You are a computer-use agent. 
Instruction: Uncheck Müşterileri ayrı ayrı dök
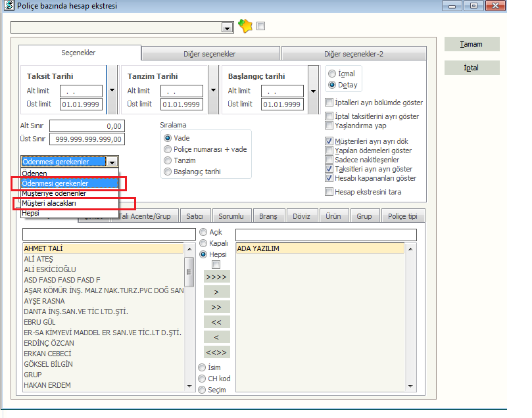pos(329,141)
